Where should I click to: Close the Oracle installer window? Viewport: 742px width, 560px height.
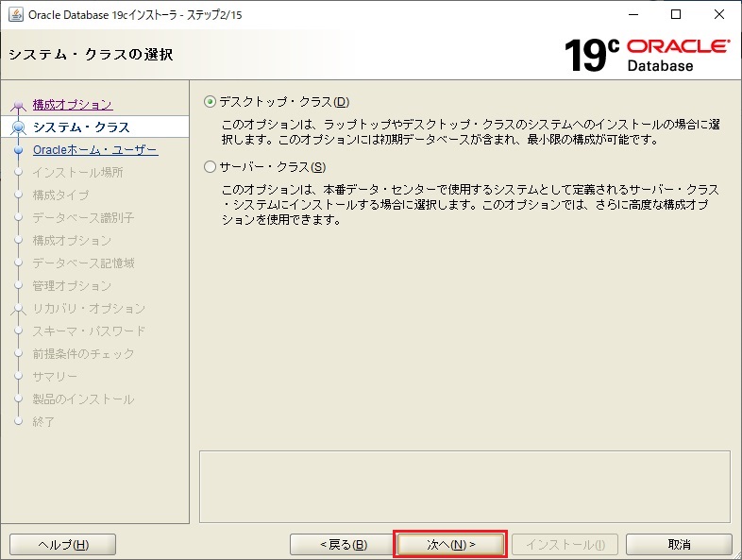click(719, 15)
